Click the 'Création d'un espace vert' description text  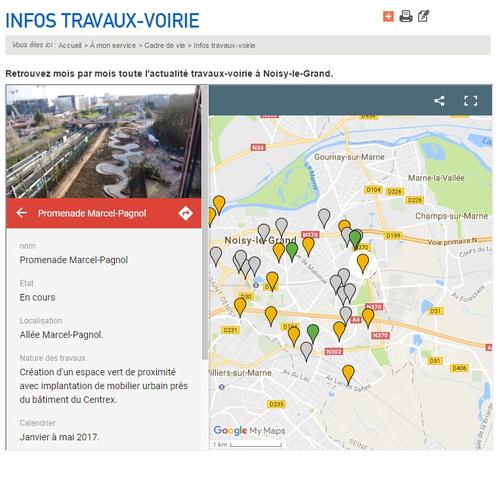coord(104,385)
